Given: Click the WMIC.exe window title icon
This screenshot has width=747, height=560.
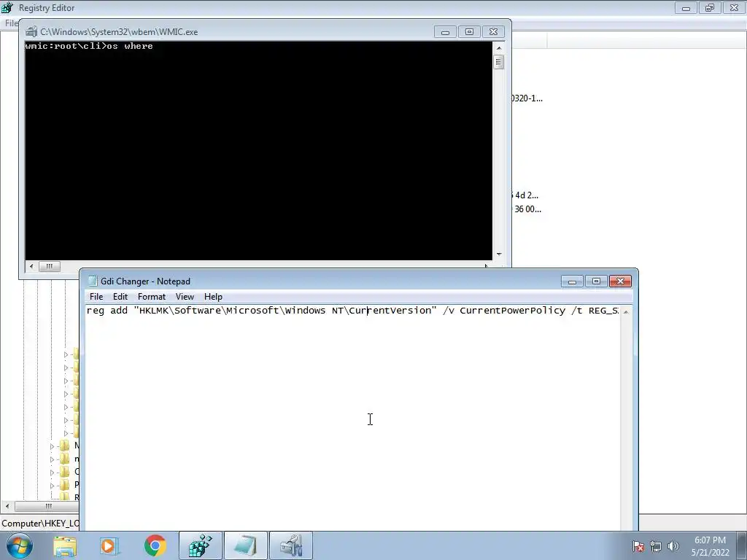Looking at the screenshot, I should (x=31, y=32).
